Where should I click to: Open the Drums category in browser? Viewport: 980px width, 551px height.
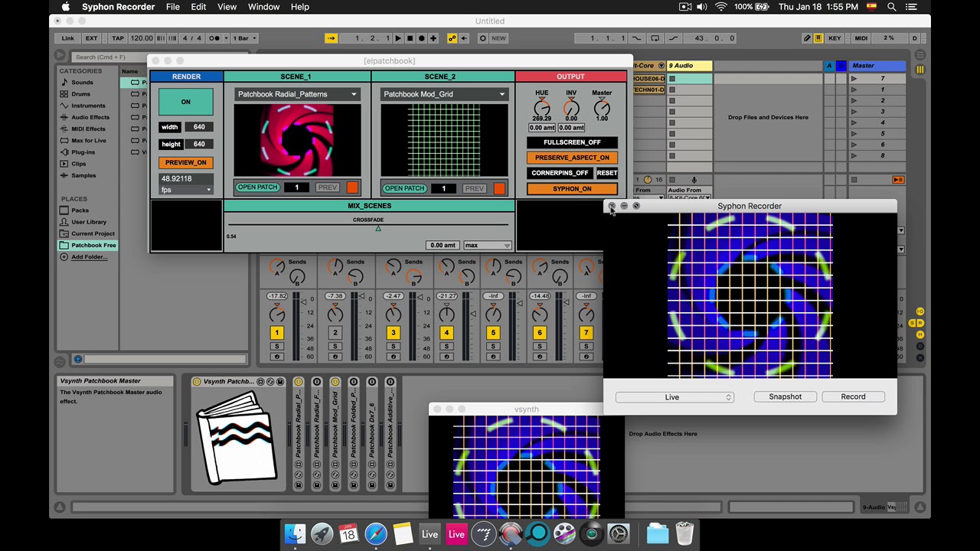(80, 94)
